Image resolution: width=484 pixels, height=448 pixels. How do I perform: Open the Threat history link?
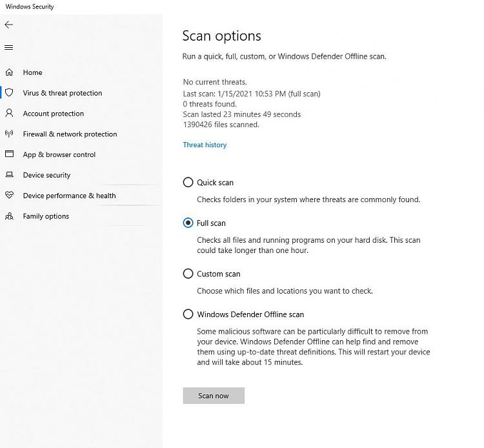tap(205, 145)
